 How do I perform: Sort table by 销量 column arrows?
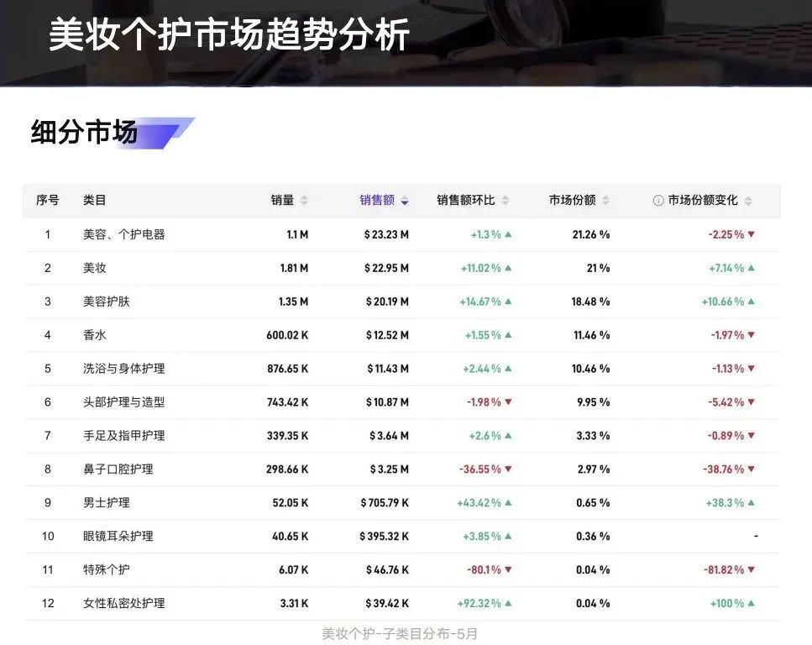click(x=304, y=200)
